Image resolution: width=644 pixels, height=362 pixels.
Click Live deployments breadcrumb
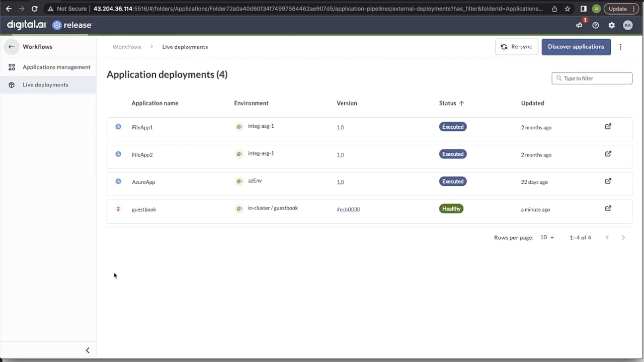(185, 47)
